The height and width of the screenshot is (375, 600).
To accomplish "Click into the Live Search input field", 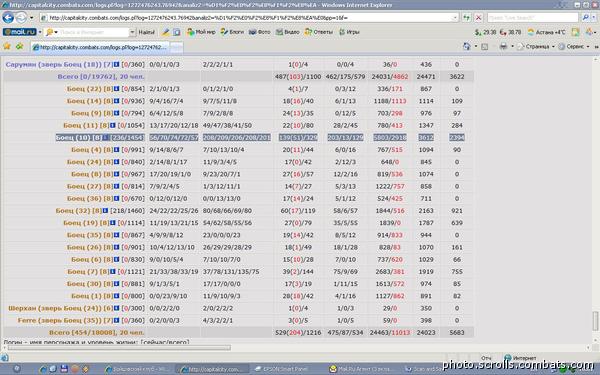I will click(x=533, y=18).
